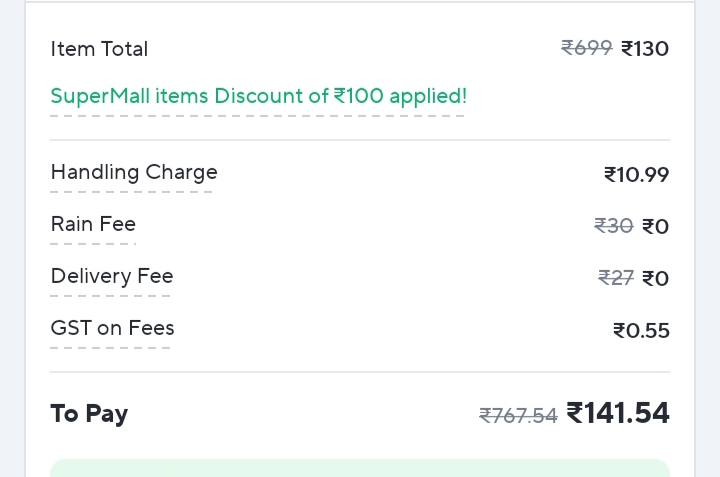
Task: Tap the ₹0 amount beside Rain Fee
Action: [x=655, y=227]
